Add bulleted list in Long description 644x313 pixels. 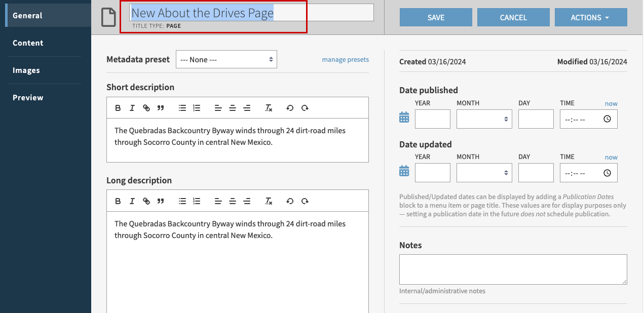pos(182,201)
